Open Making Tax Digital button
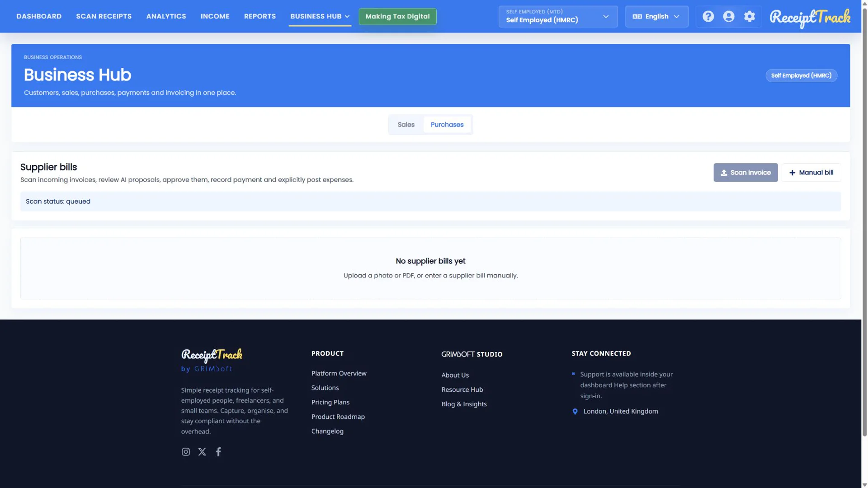The width and height of the screenshot is (868, 488). tap(397, 16)
